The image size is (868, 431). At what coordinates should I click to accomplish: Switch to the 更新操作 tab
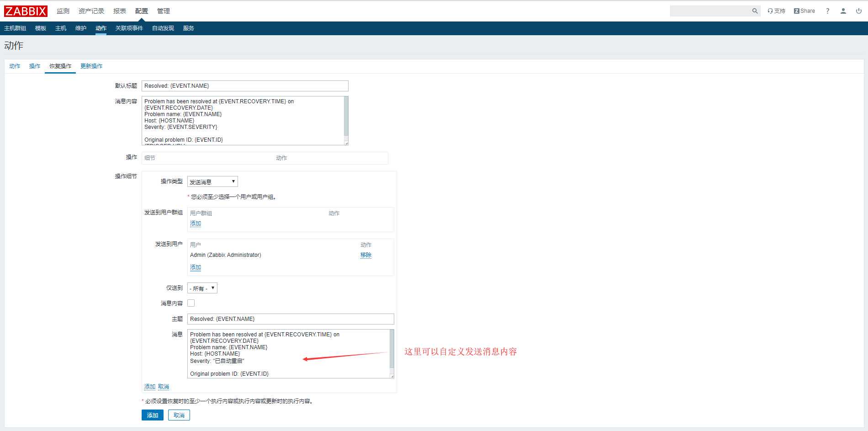click(91, 66)
